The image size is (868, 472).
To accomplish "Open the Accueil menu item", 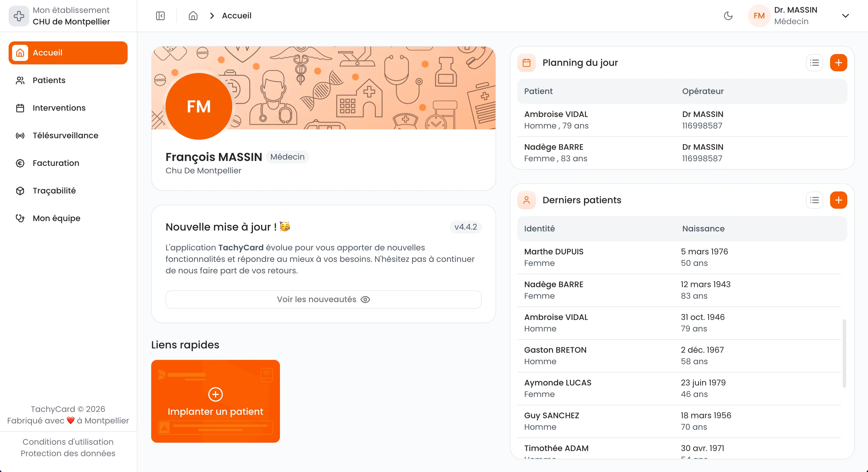I will click(68, 53).
